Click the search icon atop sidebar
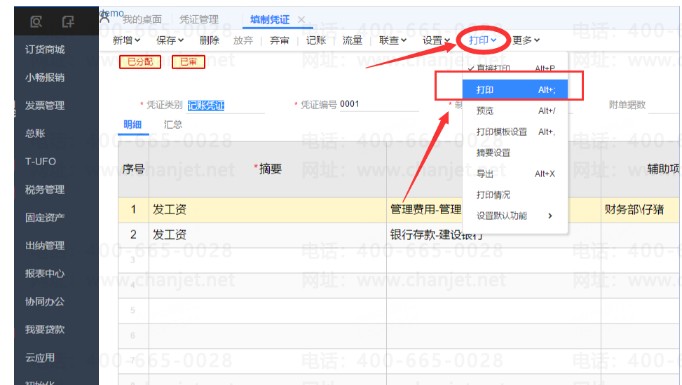Image resolution: width=682 pixels, height=385 pixels. point(36,21)
